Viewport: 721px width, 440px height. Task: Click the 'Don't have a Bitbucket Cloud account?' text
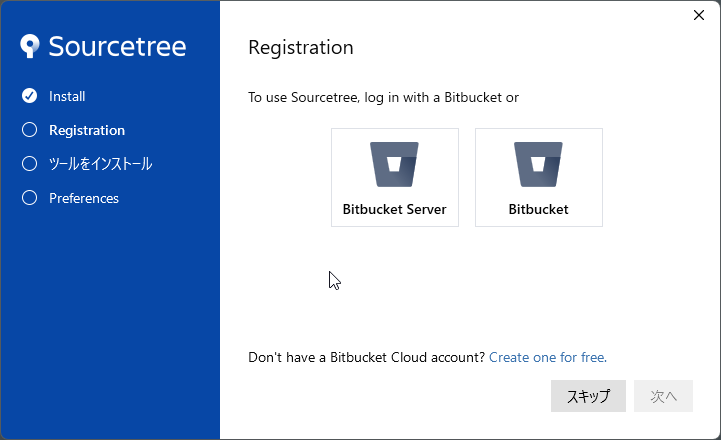click(366, 357)
